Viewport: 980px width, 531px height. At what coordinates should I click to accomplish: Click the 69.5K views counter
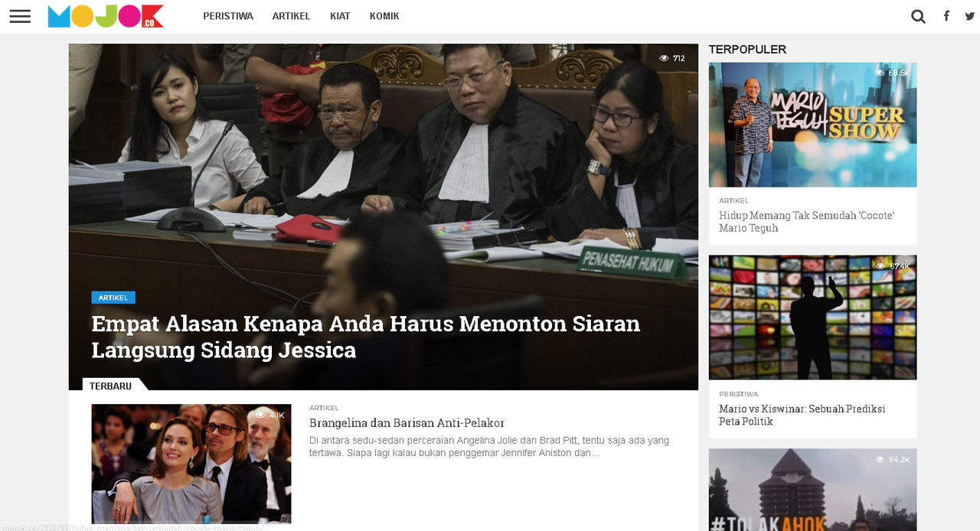coord(893,73)
